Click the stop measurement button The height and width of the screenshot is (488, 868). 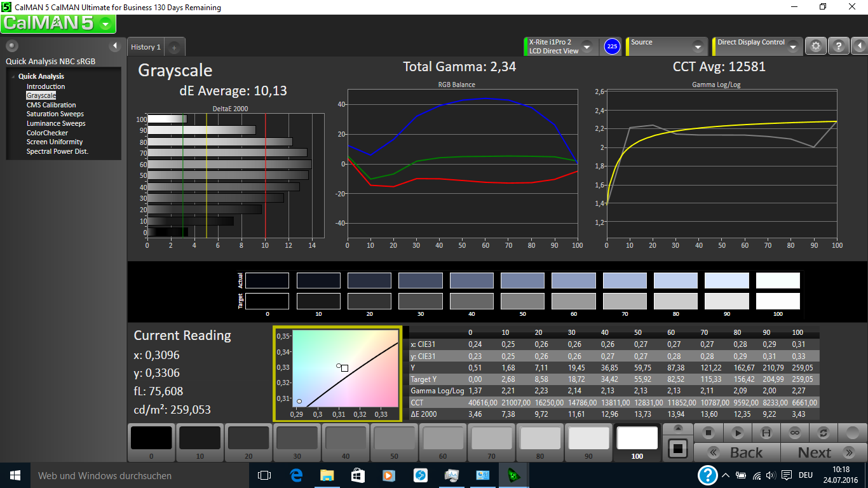click(709, 433)
